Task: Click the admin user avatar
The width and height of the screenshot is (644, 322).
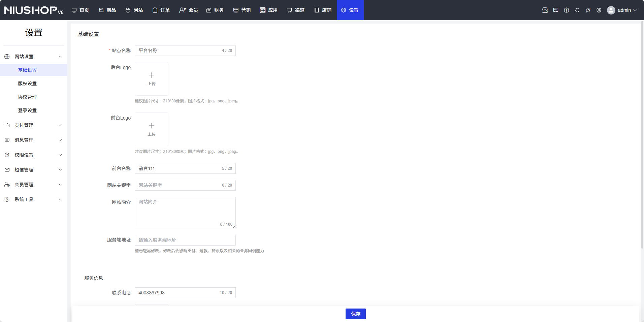Action: coord(611,10)
